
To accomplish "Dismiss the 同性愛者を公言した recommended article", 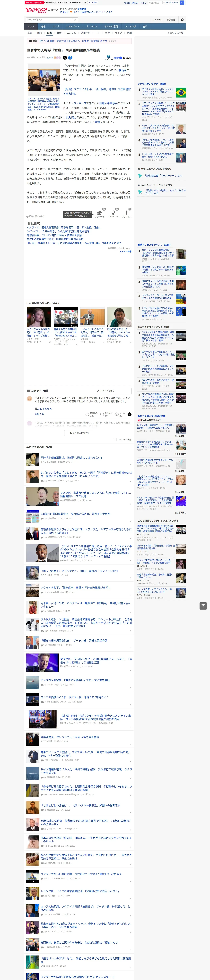I will 130,342.
